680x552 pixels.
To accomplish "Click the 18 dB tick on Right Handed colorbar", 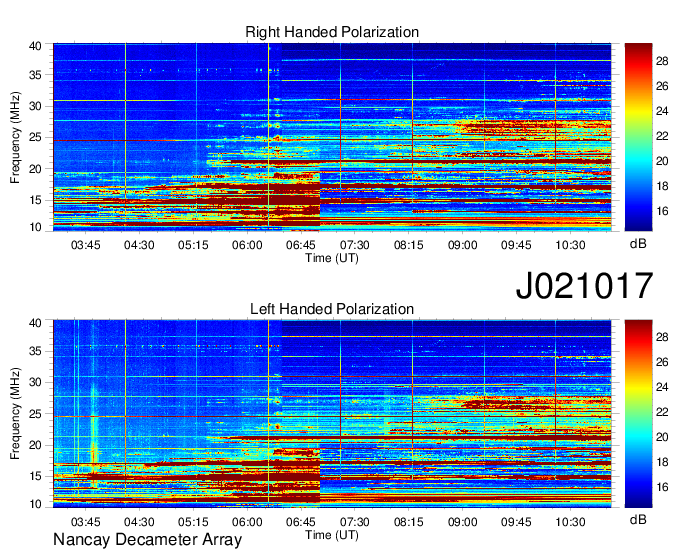I will click(662, 186).
